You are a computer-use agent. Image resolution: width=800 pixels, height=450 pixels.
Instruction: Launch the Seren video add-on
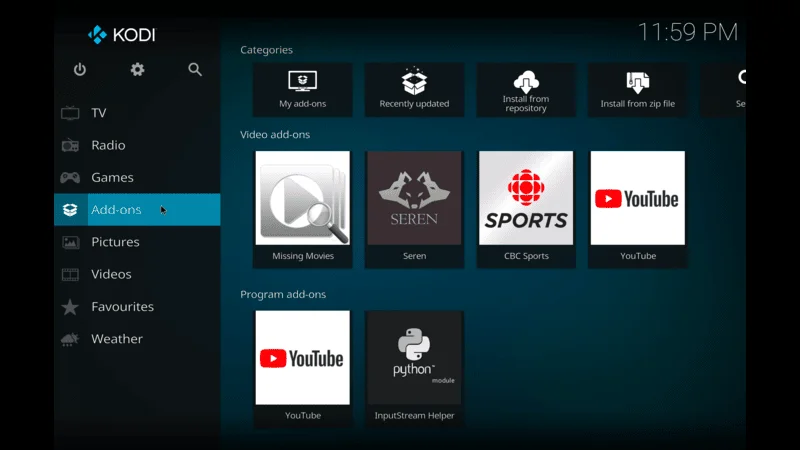click(x=414, y=209)
